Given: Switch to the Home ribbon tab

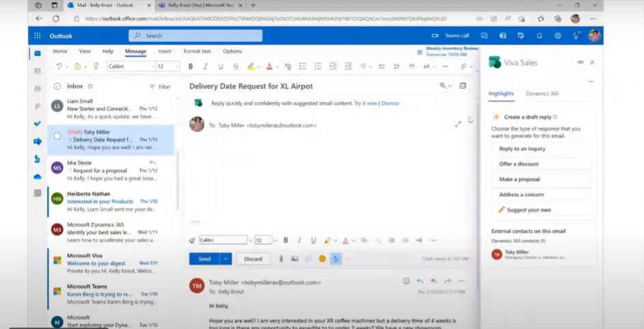Looking at the screenshot, I should [60, 51].
